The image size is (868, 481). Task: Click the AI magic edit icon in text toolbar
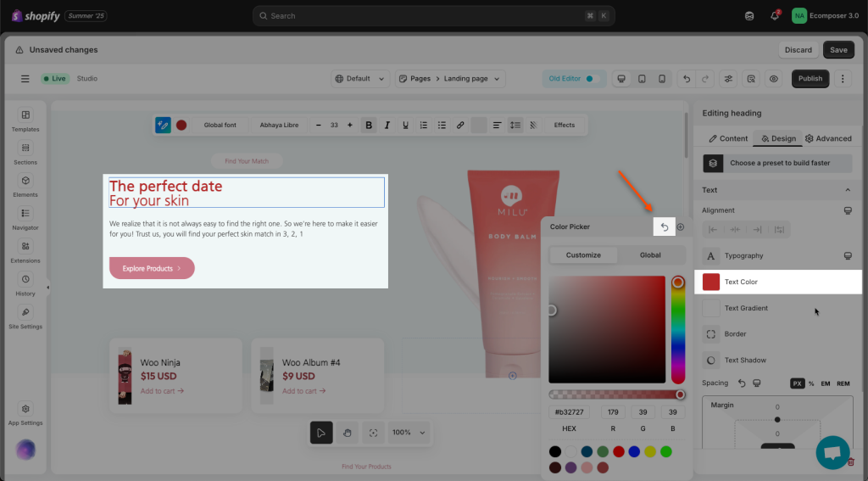[163, 126]
